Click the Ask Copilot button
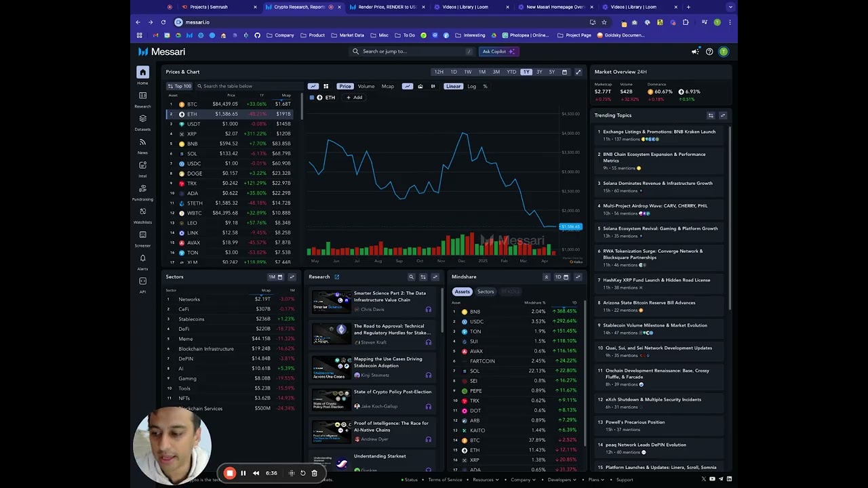This screenshot has height=488, width=868. click(498, 52)
